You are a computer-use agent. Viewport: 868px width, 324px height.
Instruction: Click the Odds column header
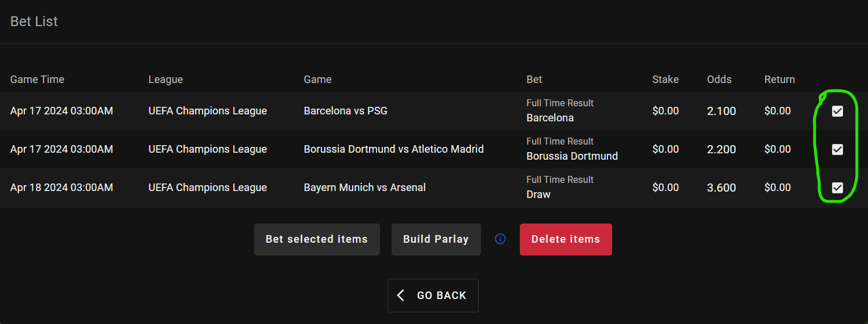719,80
